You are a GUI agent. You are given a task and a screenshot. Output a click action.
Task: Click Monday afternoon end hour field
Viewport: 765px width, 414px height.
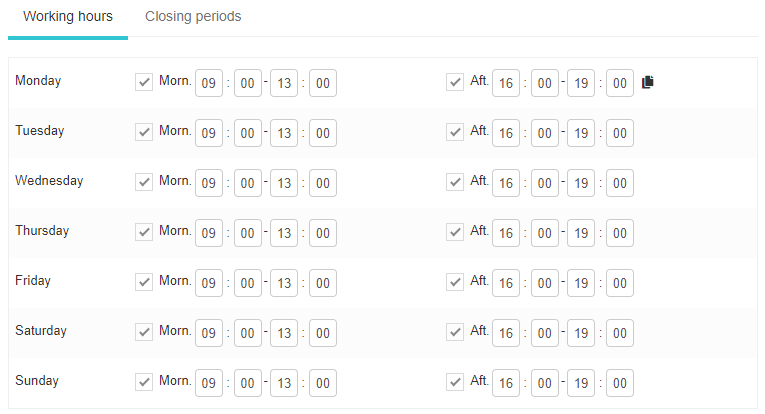point(581,83)
